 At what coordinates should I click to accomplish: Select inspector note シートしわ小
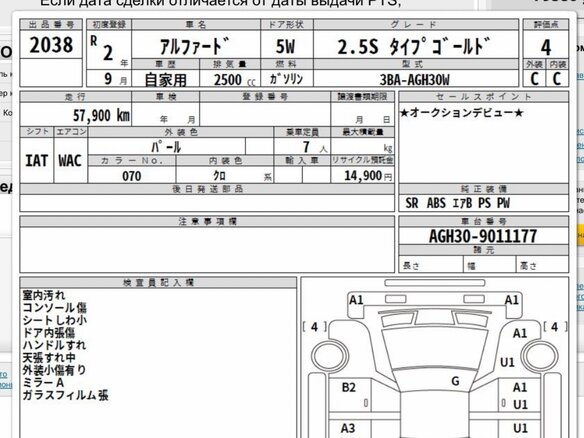55,320
